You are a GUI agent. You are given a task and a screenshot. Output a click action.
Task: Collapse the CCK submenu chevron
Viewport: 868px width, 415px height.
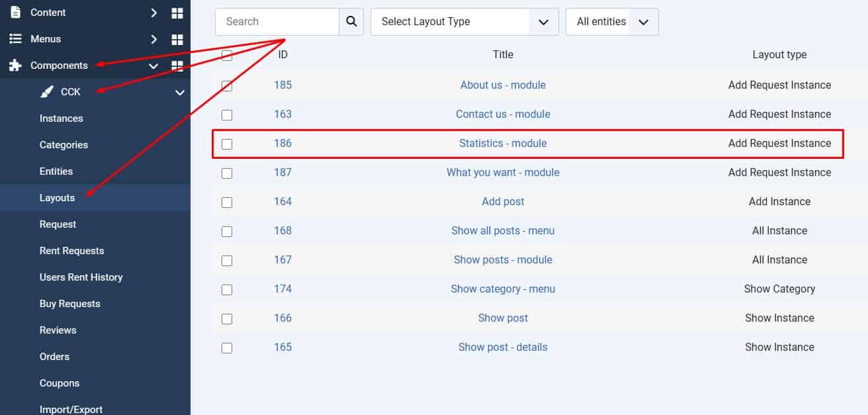point(179,93)
